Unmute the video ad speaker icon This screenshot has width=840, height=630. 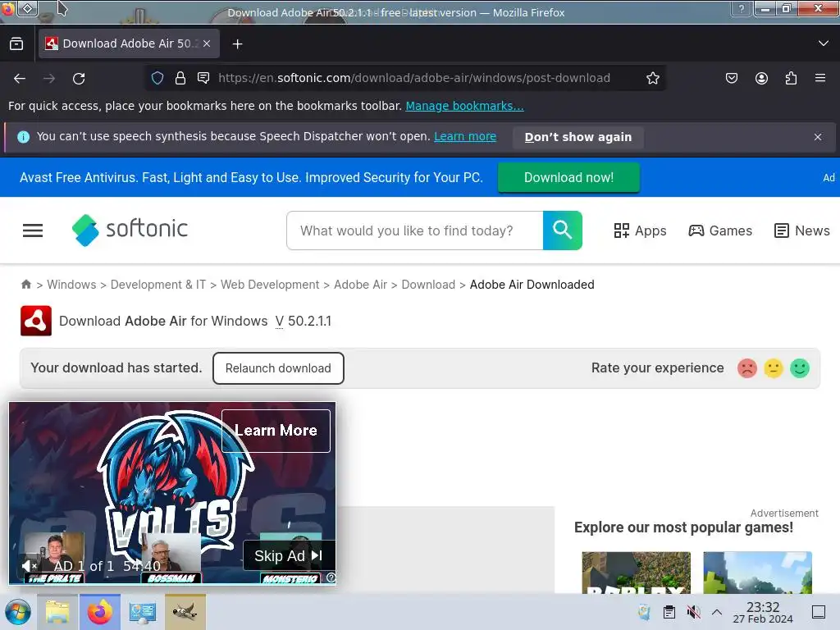29,566
